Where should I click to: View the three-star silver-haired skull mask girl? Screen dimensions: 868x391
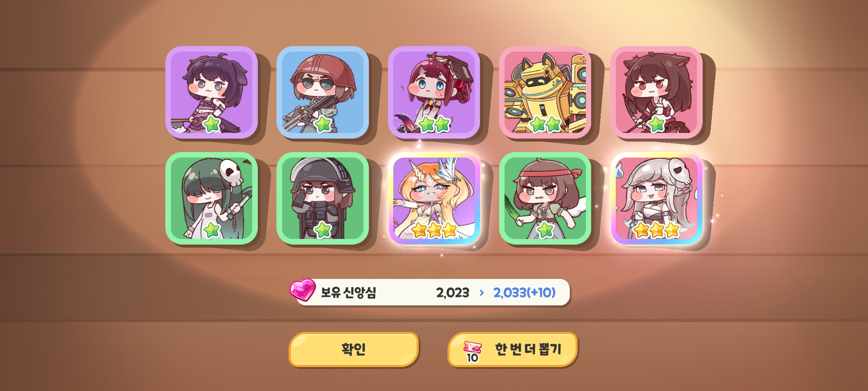pyautogui.click(x=656, y=199)
